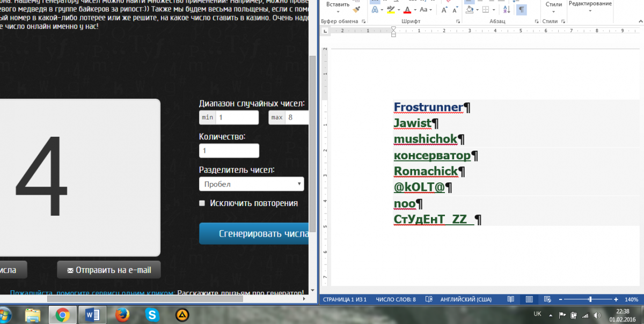Open the font color dropdown arrow

coord(415,10)
